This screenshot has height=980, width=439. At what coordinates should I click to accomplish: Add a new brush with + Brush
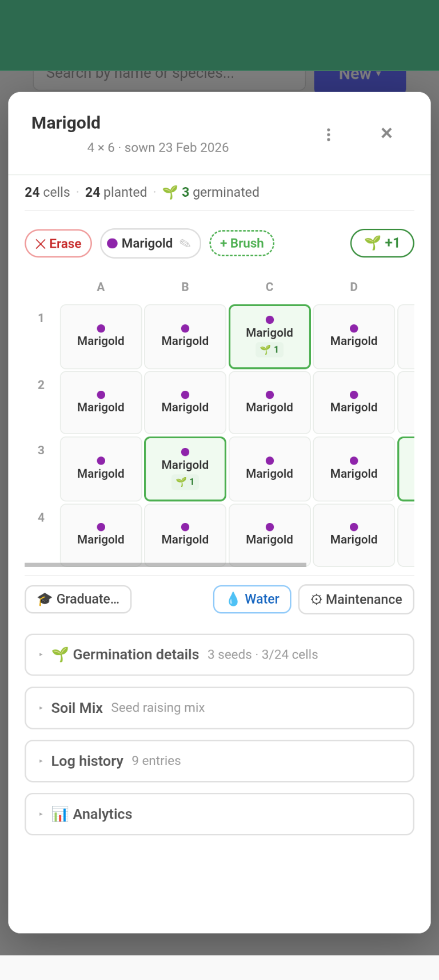tap(242, 244)
